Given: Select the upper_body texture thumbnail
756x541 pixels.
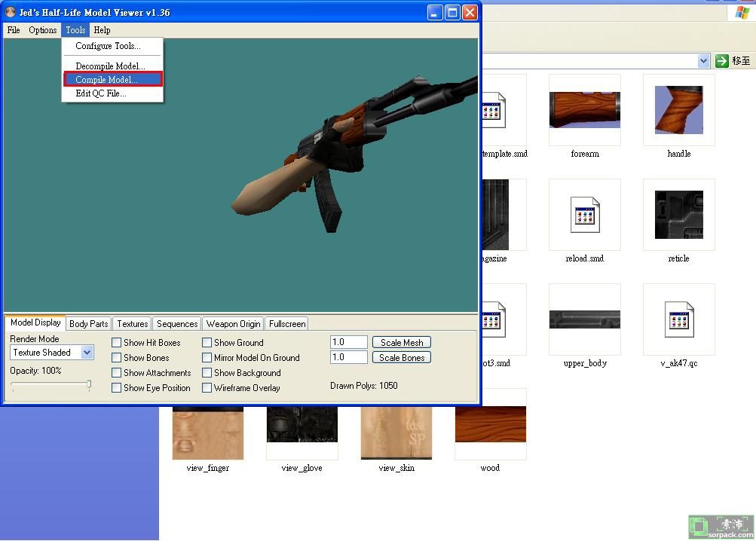Looking at the screenshot, I should [585, 319].
